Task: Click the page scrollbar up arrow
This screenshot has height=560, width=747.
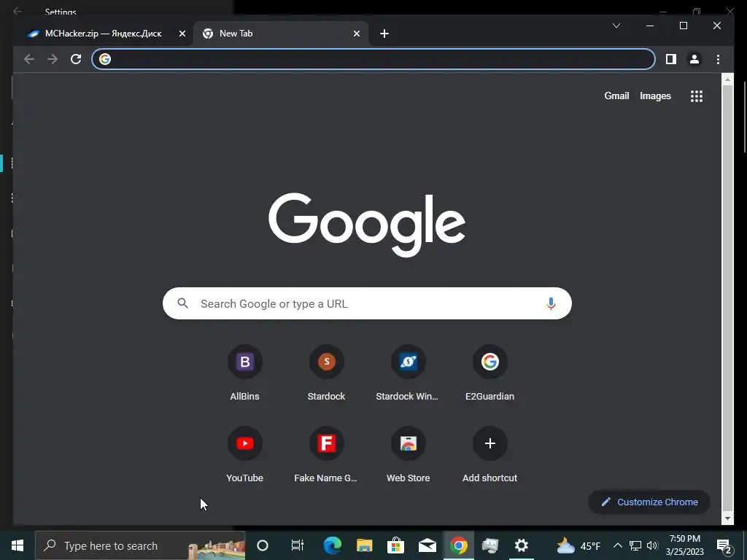Action: coord(727,79)
